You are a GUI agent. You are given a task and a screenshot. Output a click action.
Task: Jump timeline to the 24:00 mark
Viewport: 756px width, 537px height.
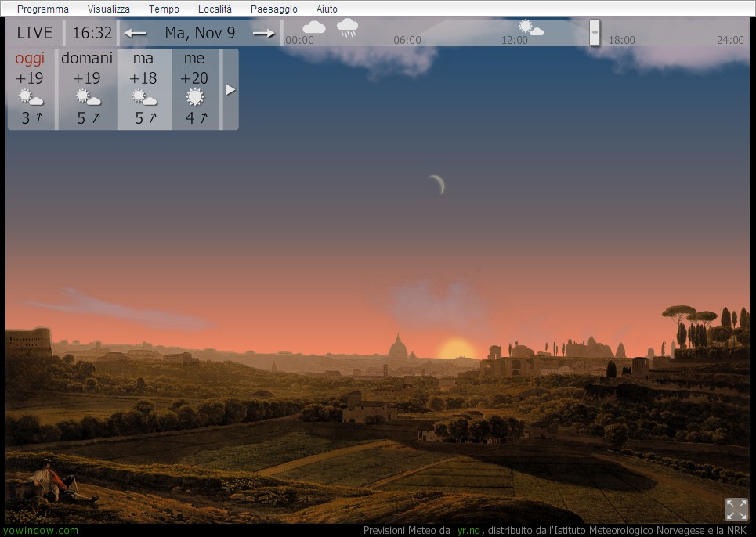pos(730,40)
